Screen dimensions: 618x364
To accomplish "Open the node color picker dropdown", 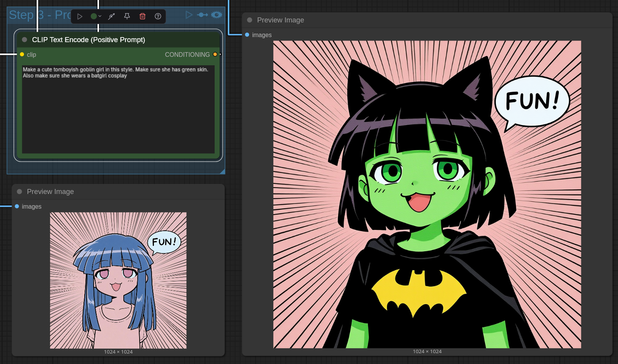I will (96, 16).
